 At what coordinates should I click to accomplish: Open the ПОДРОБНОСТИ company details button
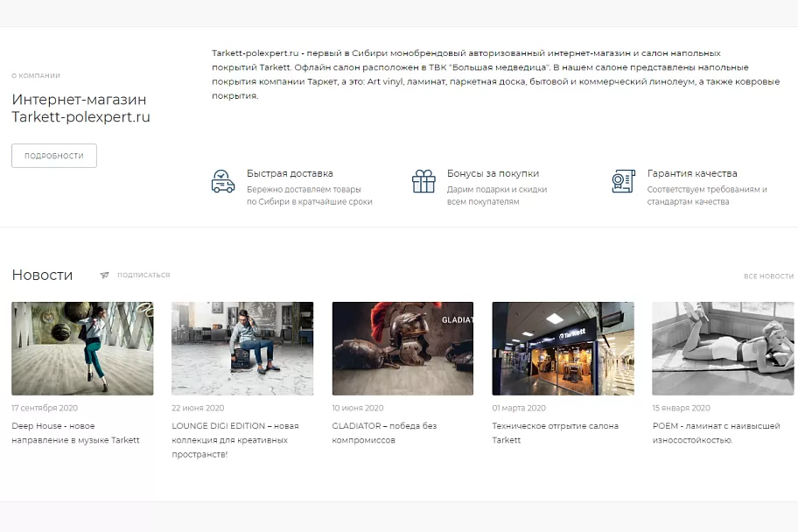pos(54,156)
